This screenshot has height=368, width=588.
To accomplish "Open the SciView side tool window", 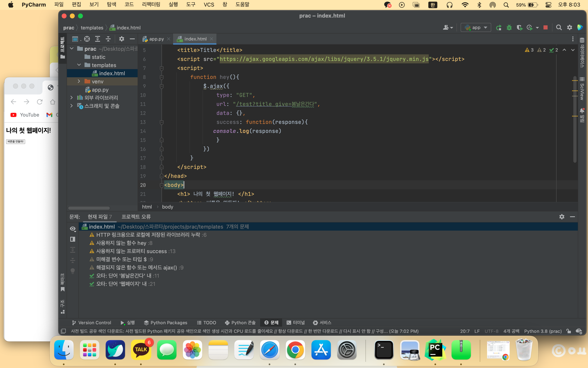I will [x=582, y=89].
